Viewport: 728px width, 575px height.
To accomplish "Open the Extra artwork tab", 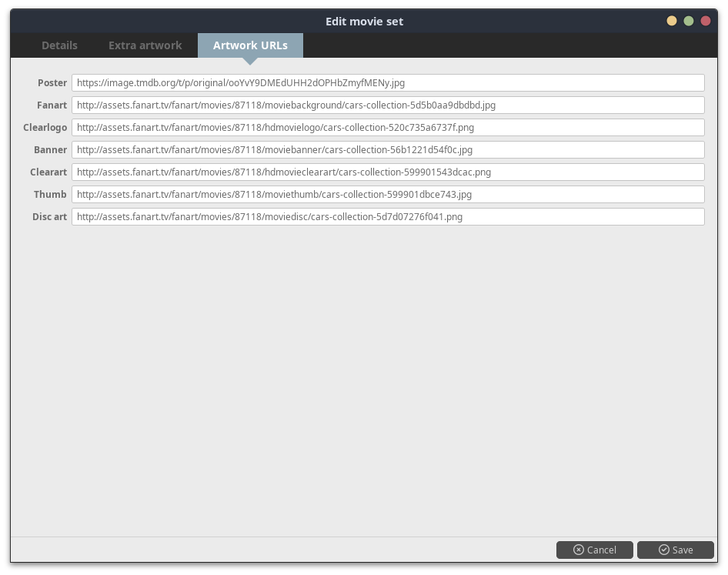I will 145,45.
